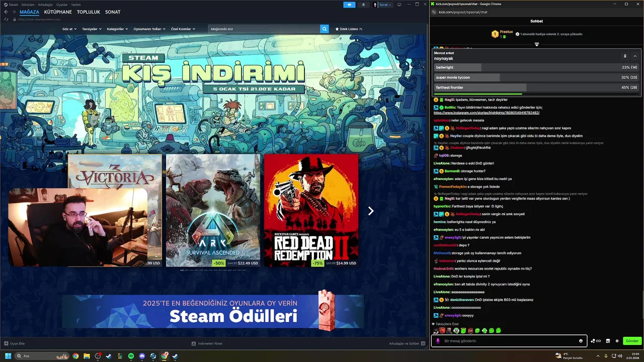The image size is (644, 362).
Task: Expand the Oynamanın Yolları dropdown
Action: [149, 29]
